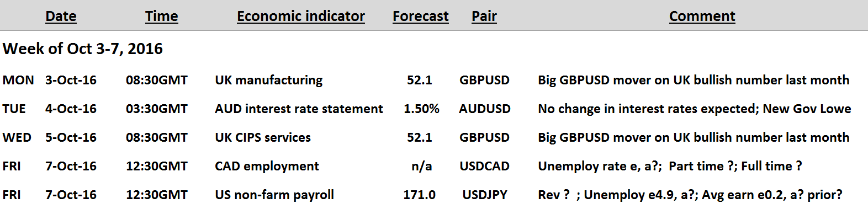Click the Date column header

[x=61, y=17]
